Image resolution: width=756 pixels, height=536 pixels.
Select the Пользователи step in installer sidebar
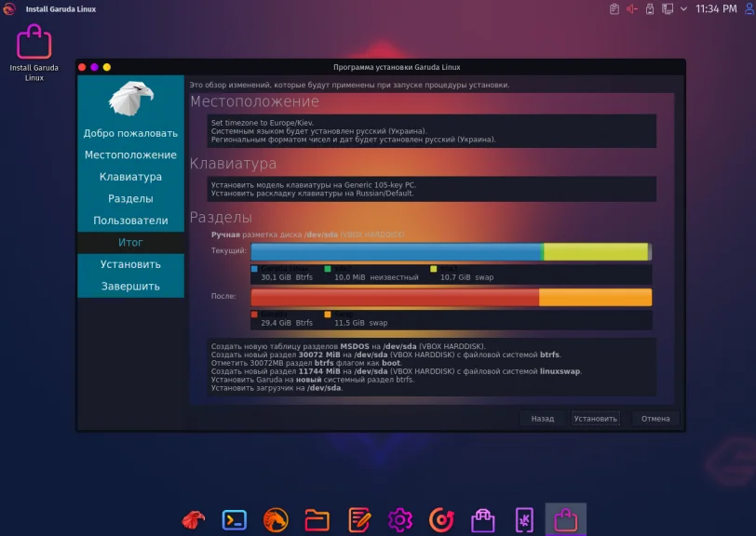click(x=130, y=220)
